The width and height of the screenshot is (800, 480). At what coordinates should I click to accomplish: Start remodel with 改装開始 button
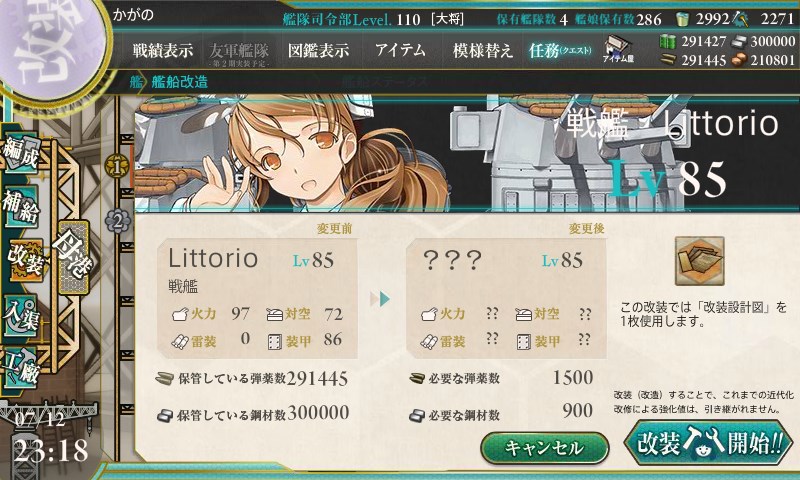tap(709, 442)
